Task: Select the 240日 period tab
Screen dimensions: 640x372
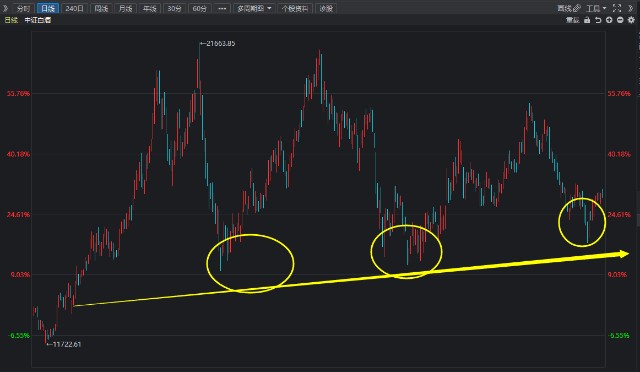Action: click(x=74, y=8)
